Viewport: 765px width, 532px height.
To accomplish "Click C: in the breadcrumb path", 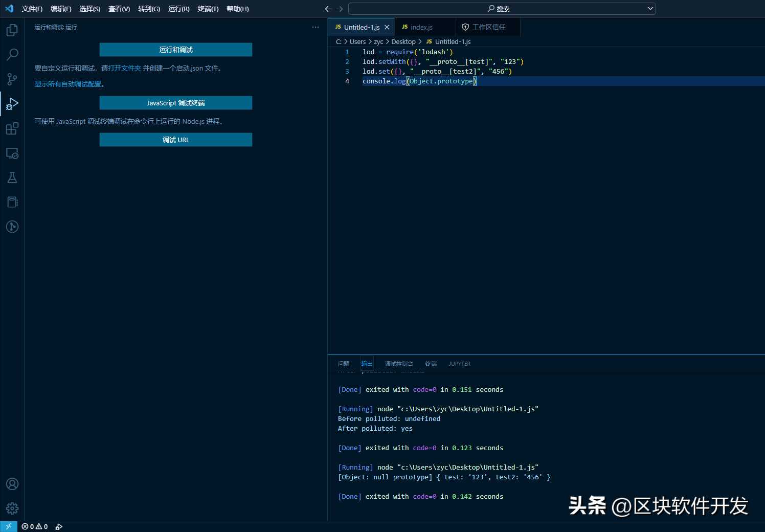I will coord(339,41).
